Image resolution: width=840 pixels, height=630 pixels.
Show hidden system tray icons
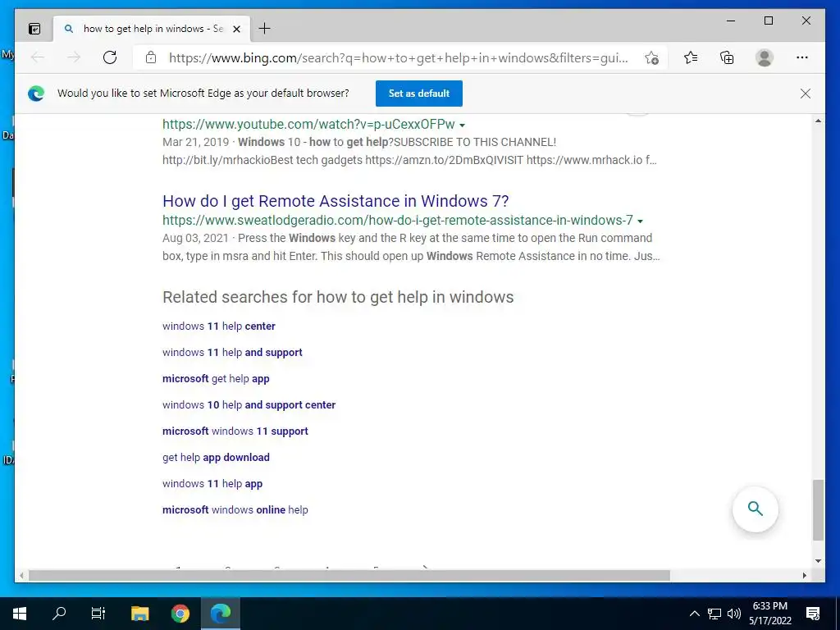coord(694,614)
